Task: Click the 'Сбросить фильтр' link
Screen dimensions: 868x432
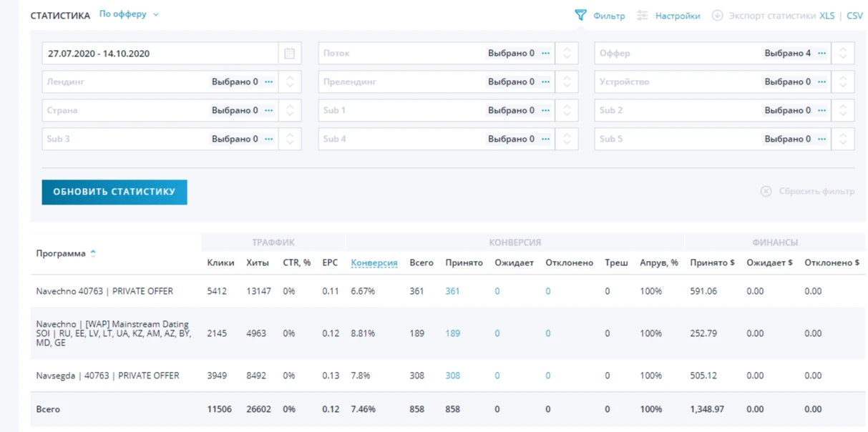Action: point(816,192)
